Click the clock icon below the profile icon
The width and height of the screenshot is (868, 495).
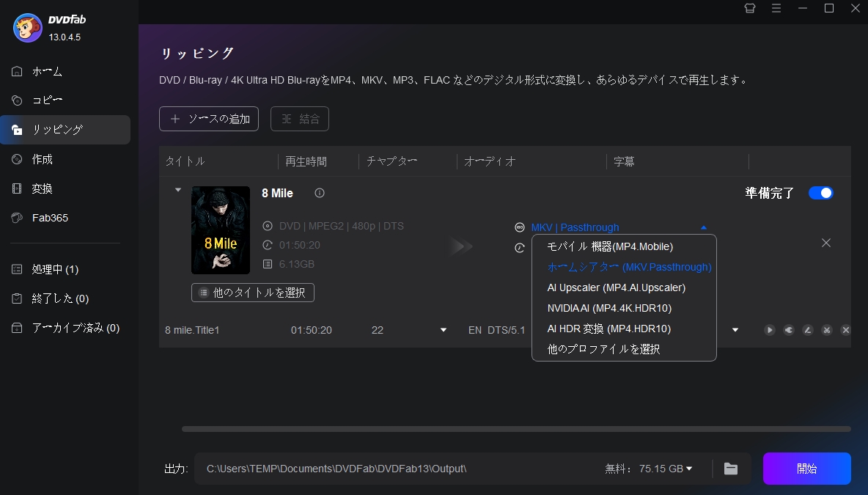tap(519, 248)
